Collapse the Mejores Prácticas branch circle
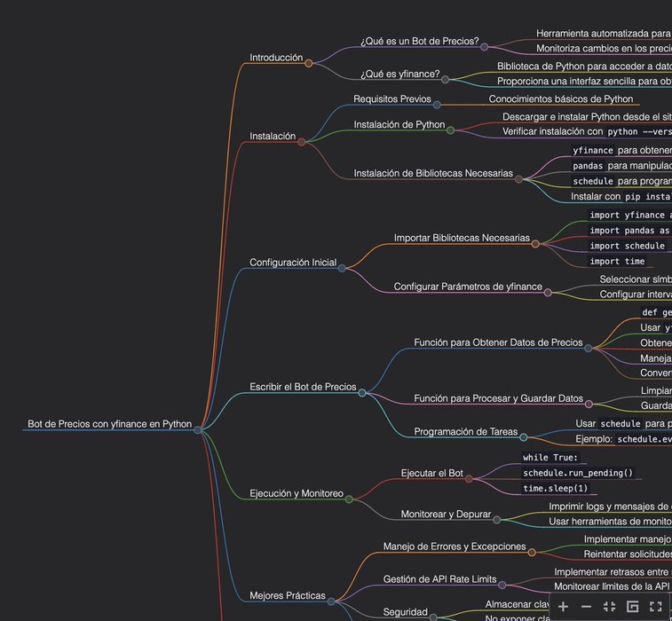 (x=331, y=601)
